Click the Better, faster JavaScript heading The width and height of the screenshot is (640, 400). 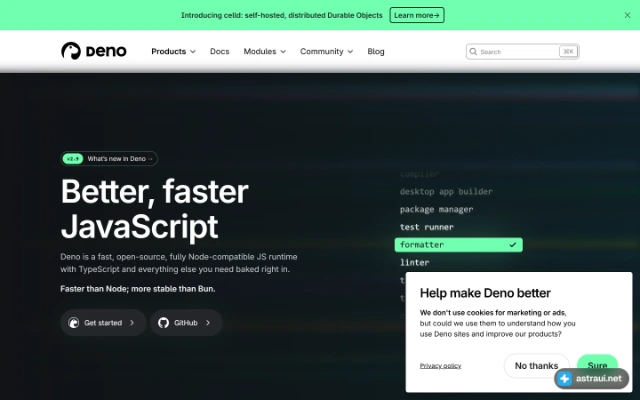click(x=154, y=209)
